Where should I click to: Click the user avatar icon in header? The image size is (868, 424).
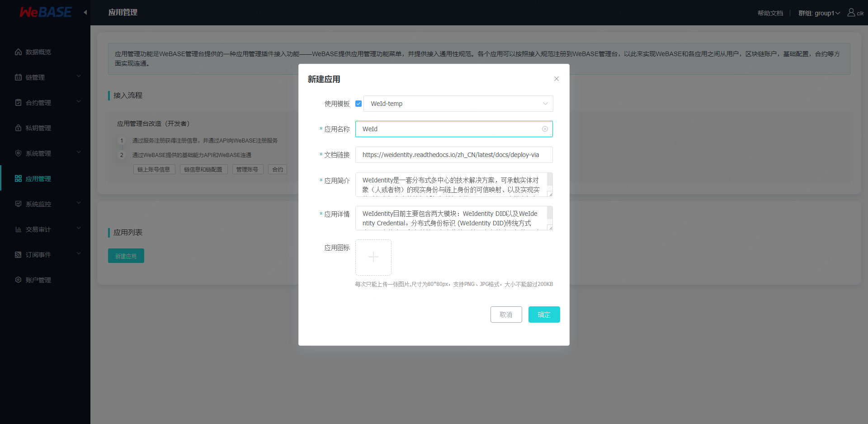[851, 13]
